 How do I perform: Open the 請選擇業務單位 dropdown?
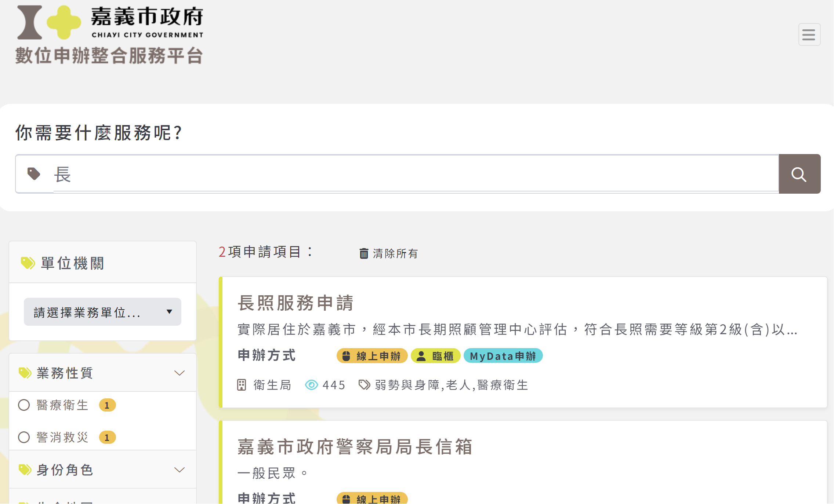(x=102, y=312)
